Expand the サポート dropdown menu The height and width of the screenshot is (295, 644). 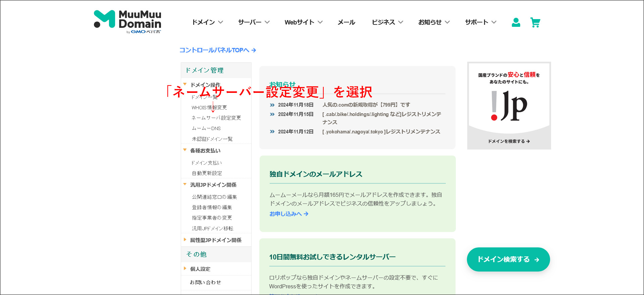coord(481,22)
